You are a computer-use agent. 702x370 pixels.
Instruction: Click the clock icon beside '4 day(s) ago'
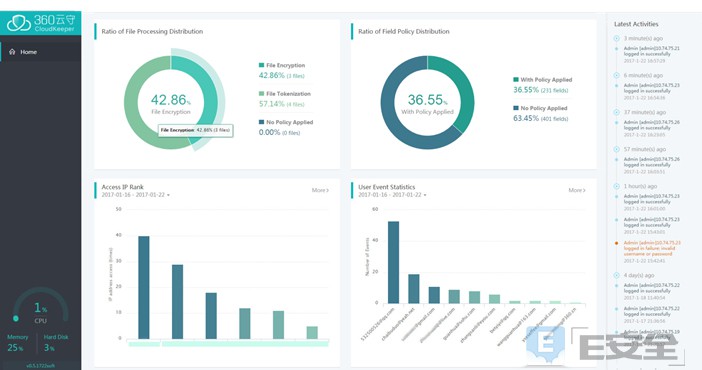[616, 275]
